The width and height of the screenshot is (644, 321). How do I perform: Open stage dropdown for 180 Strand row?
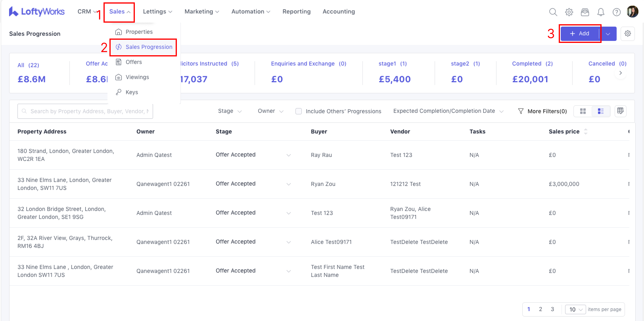pos(288,155)
